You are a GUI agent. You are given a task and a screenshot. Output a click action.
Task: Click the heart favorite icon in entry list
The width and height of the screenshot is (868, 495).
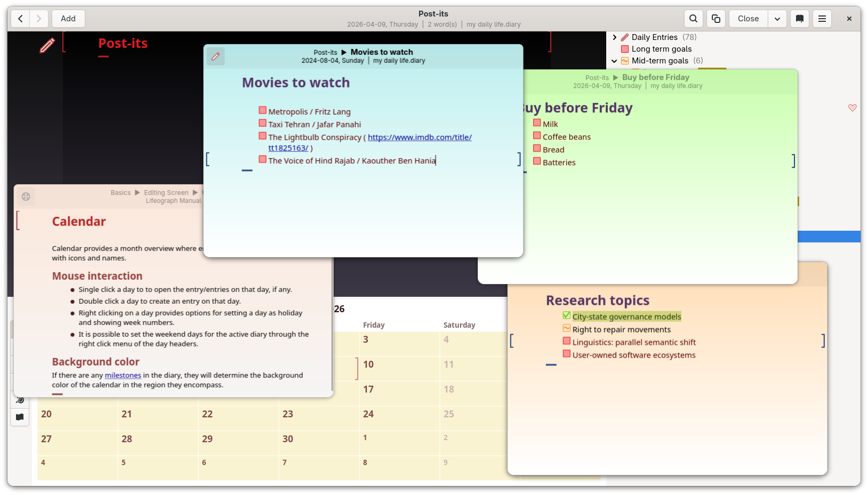[853, 108]
